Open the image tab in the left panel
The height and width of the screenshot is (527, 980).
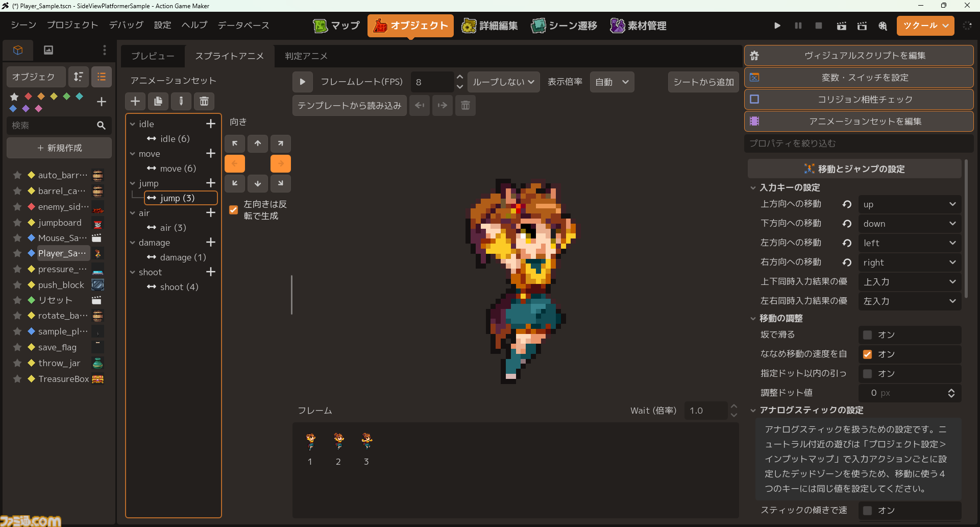pyautogui.click(x=48, y=50)
